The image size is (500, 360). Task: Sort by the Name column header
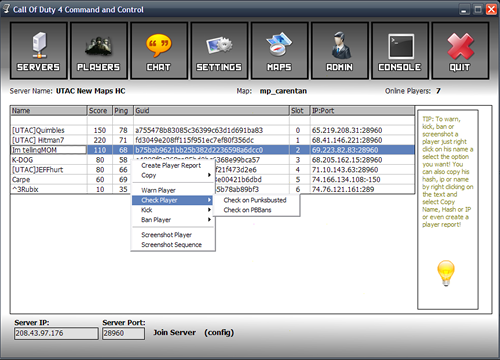click(x=49, y=111)
